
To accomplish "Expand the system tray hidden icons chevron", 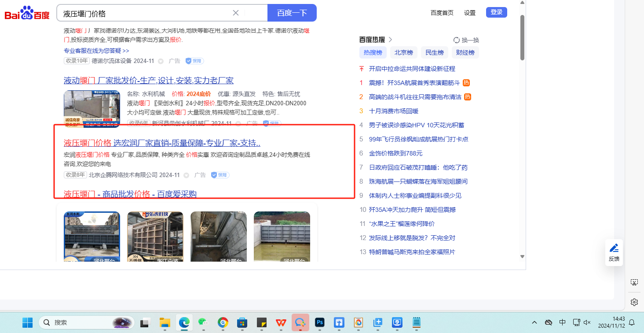I will (x=534, y=322).
